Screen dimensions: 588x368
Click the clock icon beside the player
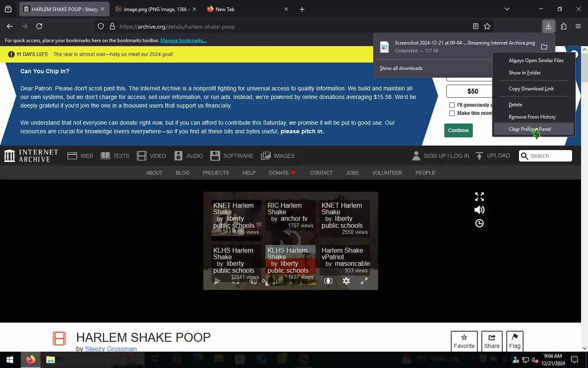coord(479,223)
